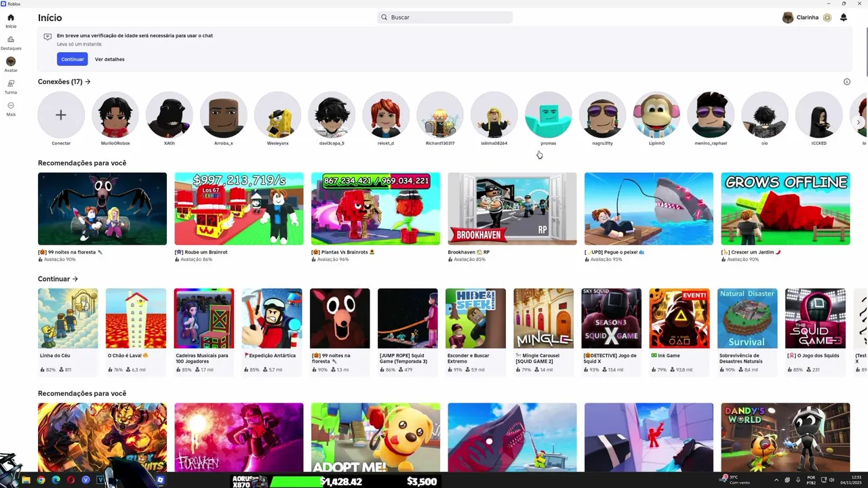Viewport: 868px width, 488px height.
Task: Open Brookhaven RP game thumbnail
Action: coord(512,209)
